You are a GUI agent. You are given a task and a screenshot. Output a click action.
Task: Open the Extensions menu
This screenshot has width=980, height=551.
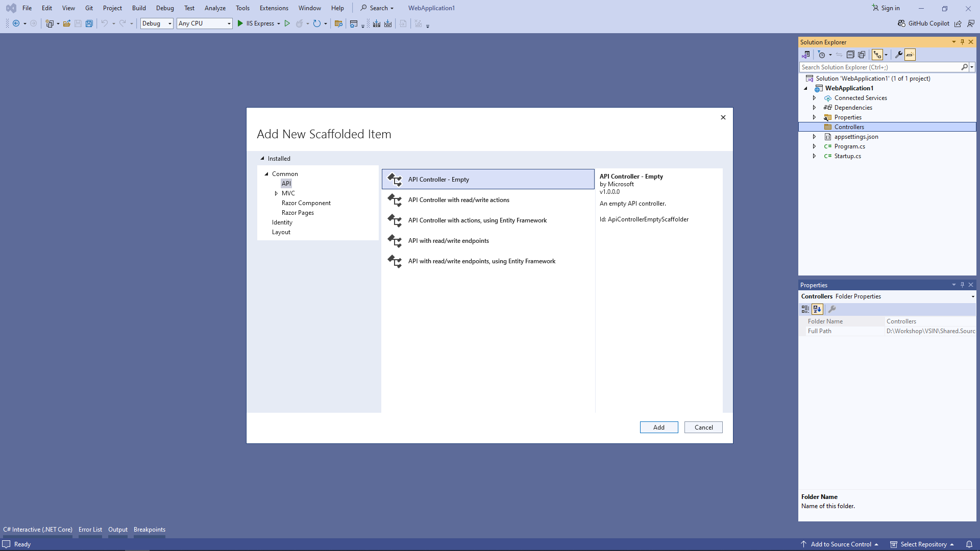point(274,8)
